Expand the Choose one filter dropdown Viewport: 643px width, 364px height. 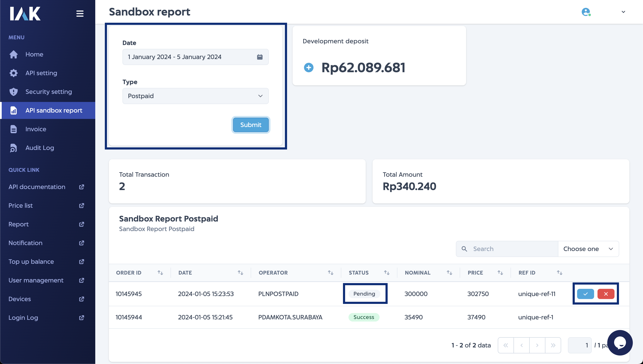[x=588, y=249]
